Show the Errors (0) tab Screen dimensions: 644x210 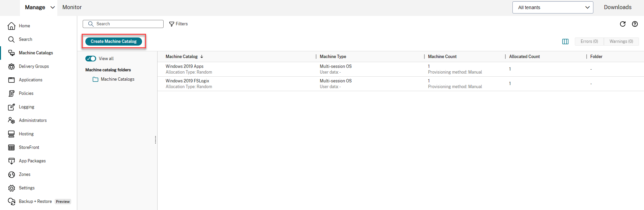coord(589,42)
